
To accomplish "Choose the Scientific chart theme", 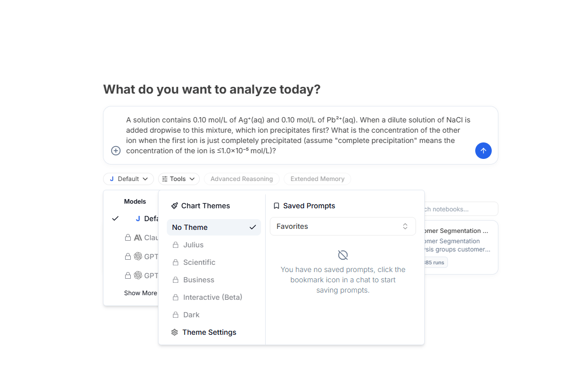I will 199,262.
